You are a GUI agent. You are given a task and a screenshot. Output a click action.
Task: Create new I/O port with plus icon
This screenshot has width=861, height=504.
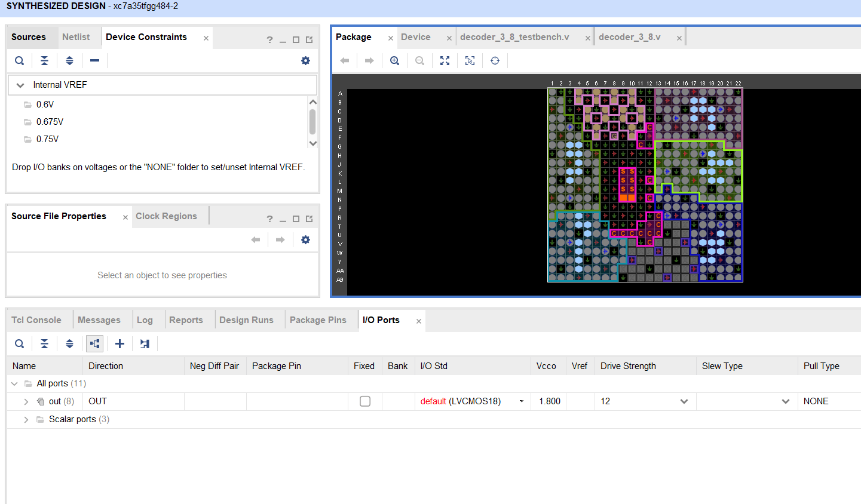120,343
